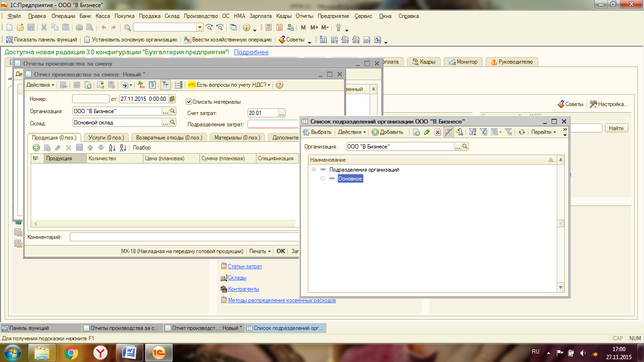Open the search combo box dropdown arrow
Image resolution: width=644 pixels, height=362 pixels.
200,27
